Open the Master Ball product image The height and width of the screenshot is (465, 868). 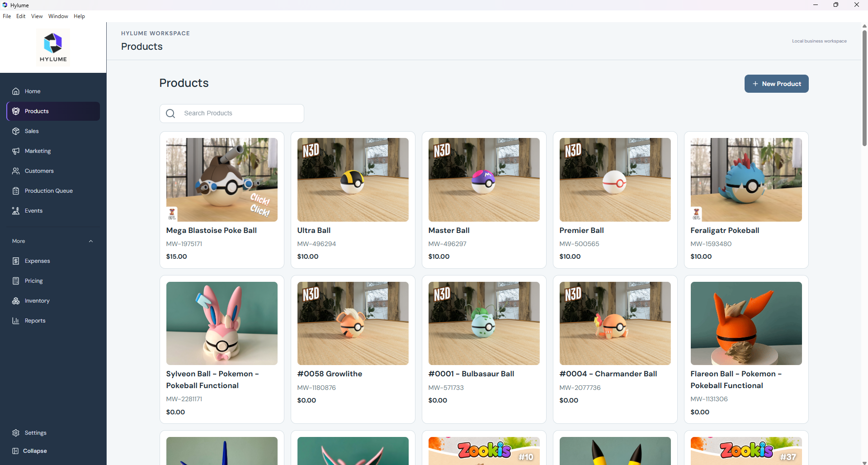[x=484, y=180]
